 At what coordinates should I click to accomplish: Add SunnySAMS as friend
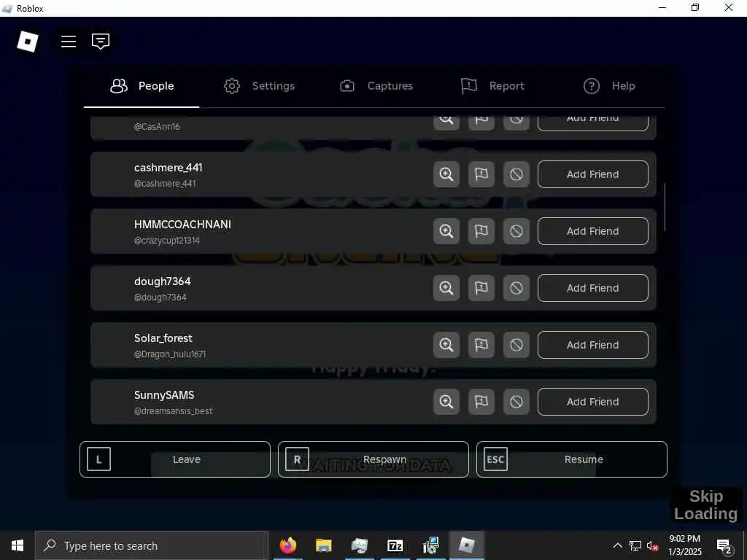pyautogui.click(x=592, y=402)
